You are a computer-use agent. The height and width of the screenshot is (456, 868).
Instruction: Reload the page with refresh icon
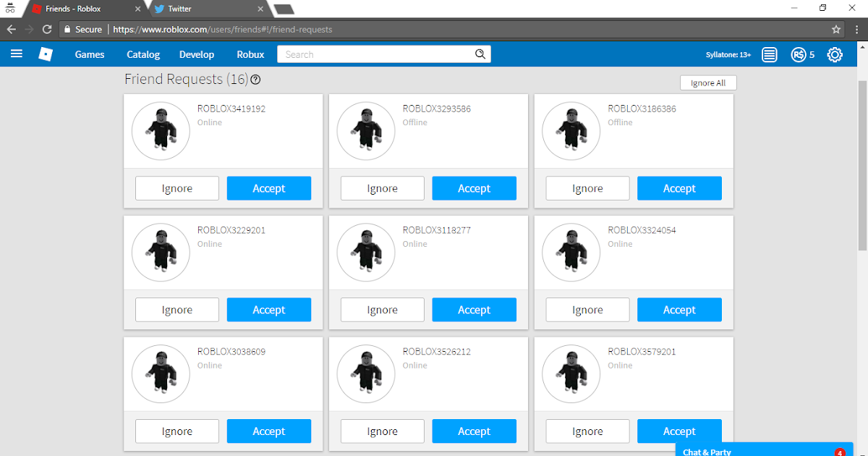47,30
